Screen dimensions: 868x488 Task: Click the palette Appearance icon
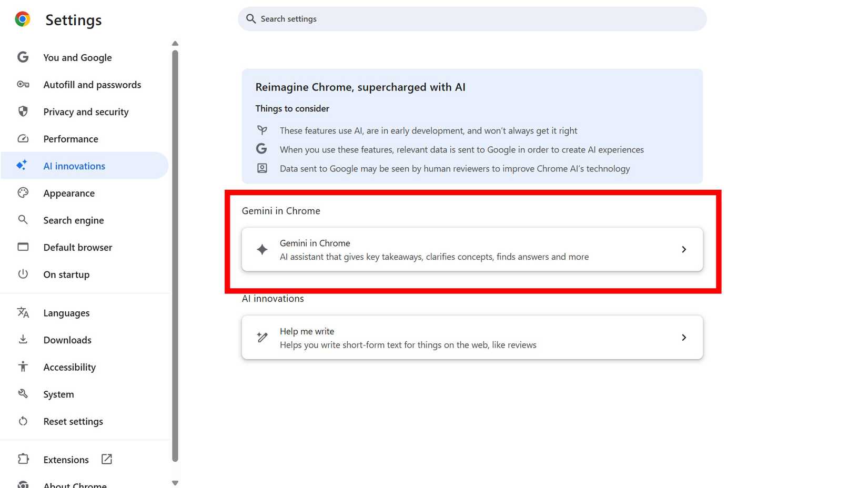23,193
